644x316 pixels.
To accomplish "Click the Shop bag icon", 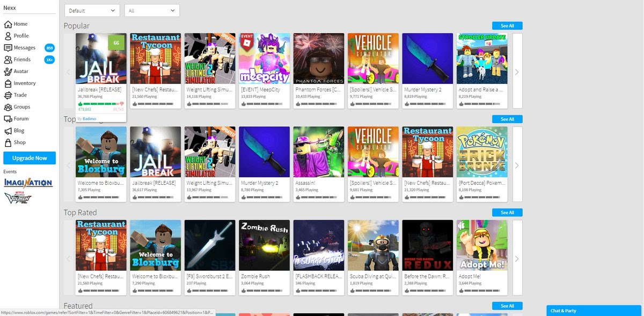I will point(8,142).
